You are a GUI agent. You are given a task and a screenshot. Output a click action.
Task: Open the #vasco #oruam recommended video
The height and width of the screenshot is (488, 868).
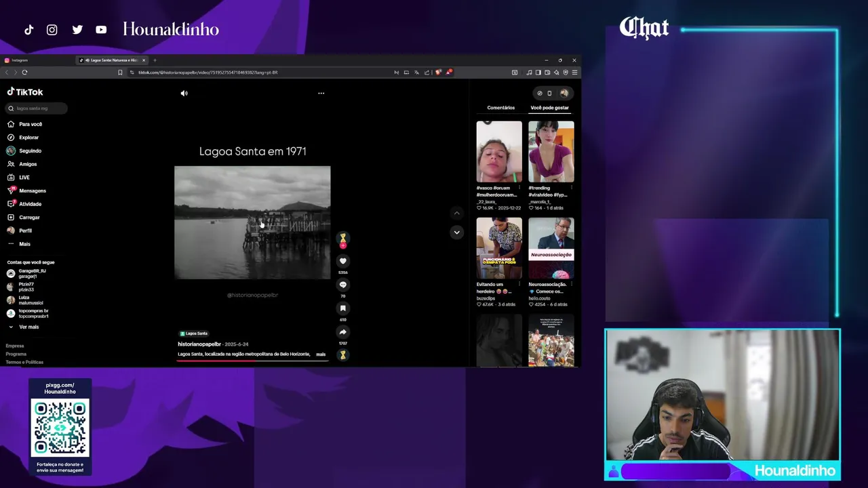pos(499,151)
